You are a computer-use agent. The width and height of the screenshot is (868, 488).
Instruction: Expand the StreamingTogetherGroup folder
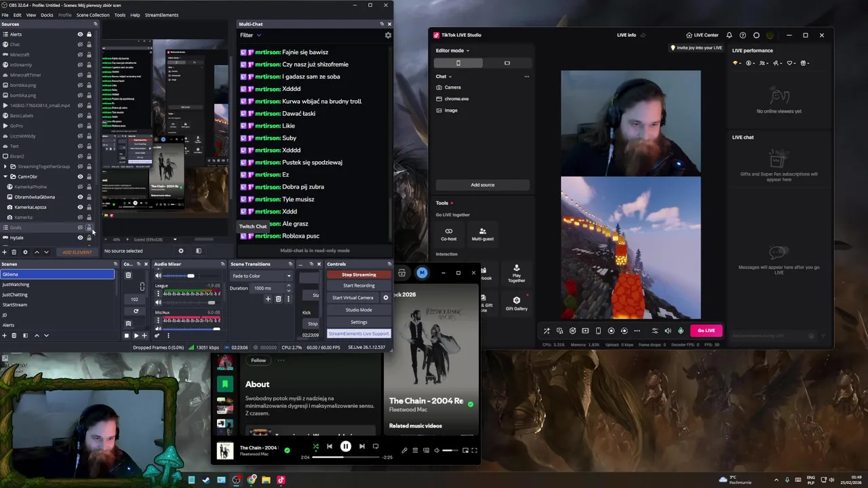[5, 166]
